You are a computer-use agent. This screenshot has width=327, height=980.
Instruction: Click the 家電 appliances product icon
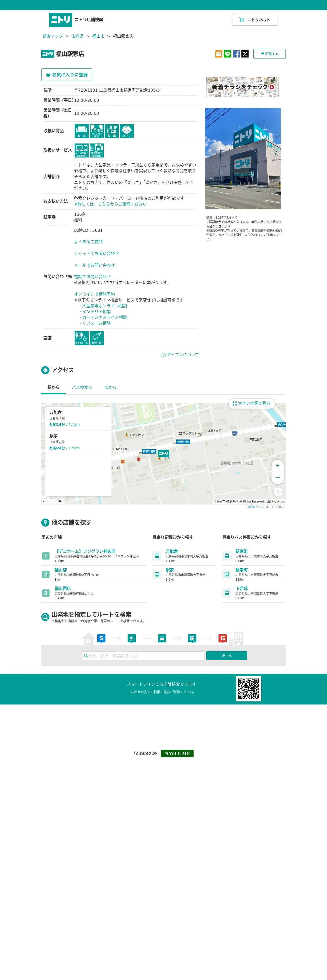click(x=112, y=131)
